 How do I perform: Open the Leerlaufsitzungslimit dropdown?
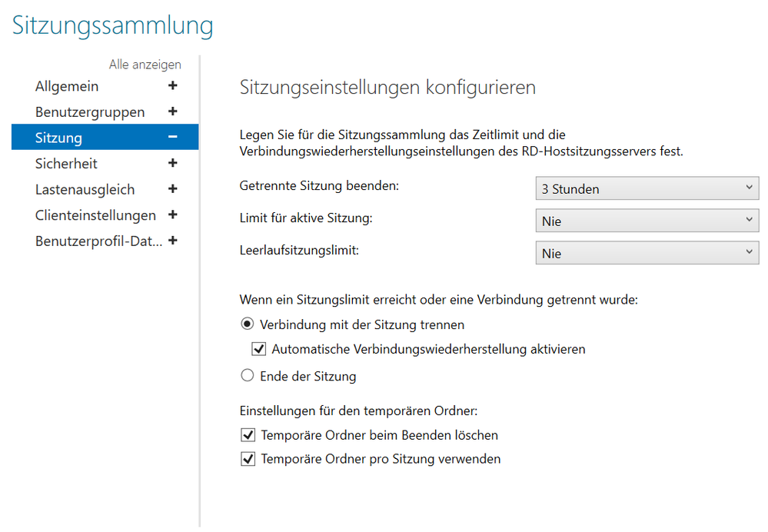point(647,253)
